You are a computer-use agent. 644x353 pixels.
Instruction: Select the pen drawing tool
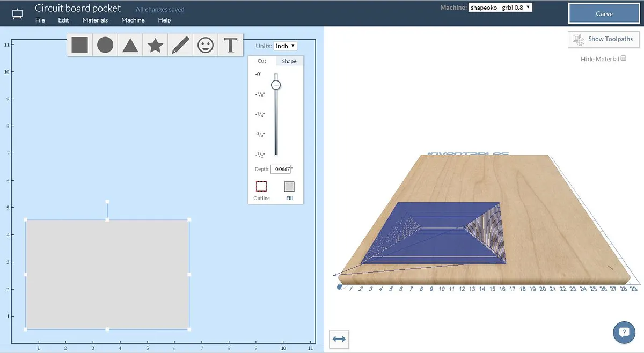click(x=180, y=45)
